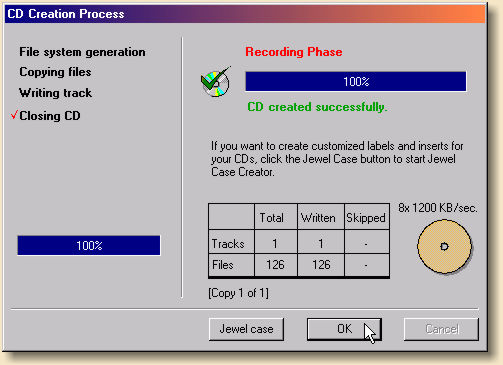Image resolution: width=503 pixels, height=365 pixels.
Task: Select the Closing CD step label
Action: pos(50,116)
